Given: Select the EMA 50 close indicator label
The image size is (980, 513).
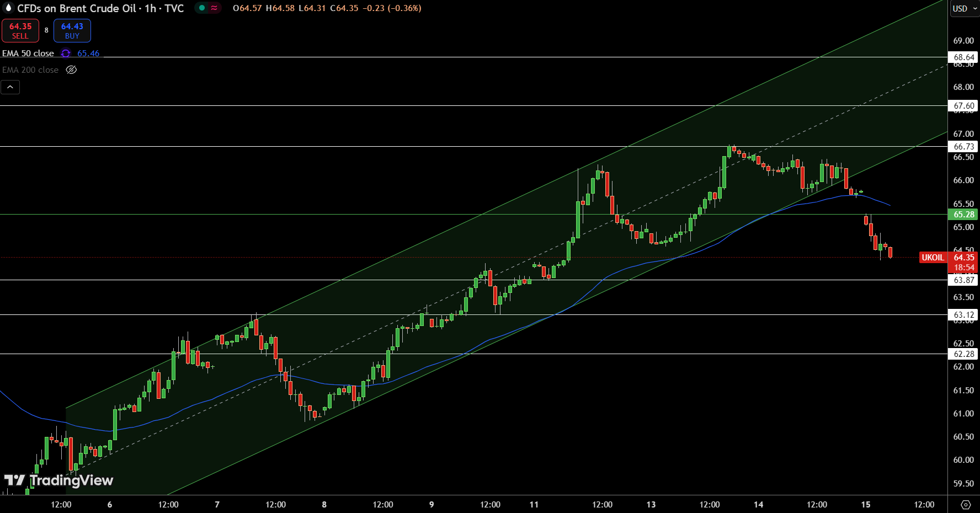Looking at the screenshot, I should tap(28, 54).
